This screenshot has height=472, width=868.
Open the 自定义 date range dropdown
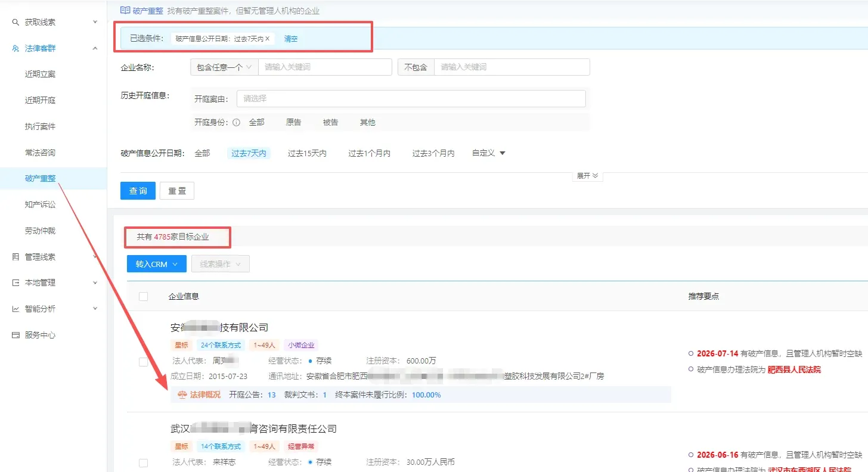click(x=489, y=153)
